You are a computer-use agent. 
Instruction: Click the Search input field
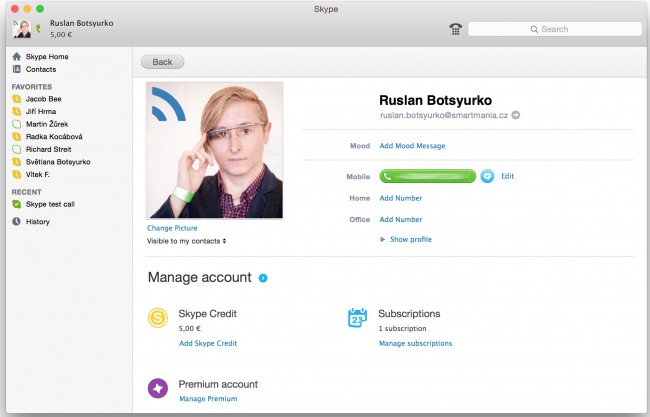[x=553, y=29]
